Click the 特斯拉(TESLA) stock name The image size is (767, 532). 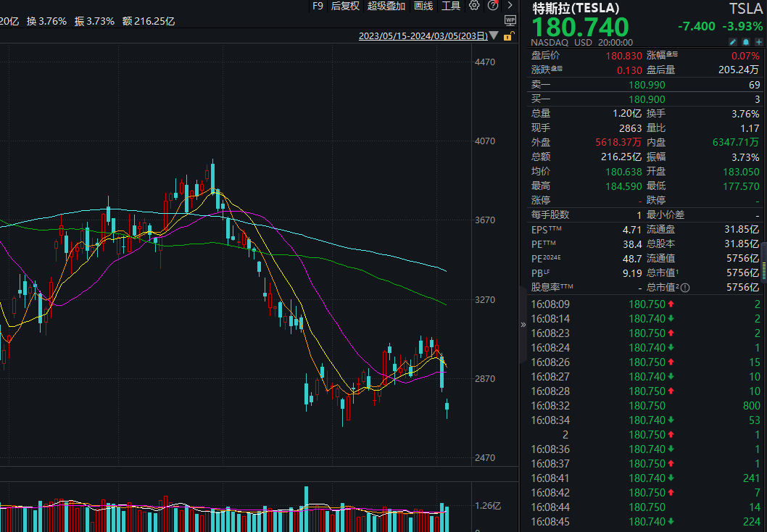576,8
